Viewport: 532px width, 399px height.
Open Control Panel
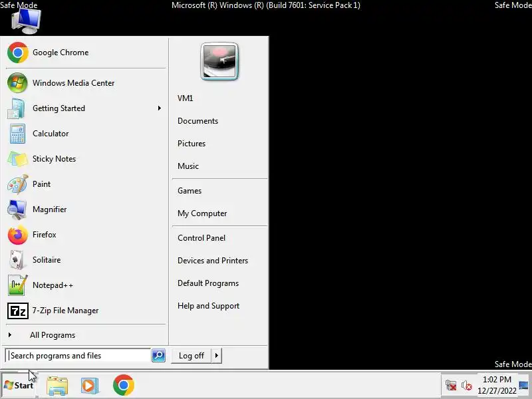click(201, 238)
